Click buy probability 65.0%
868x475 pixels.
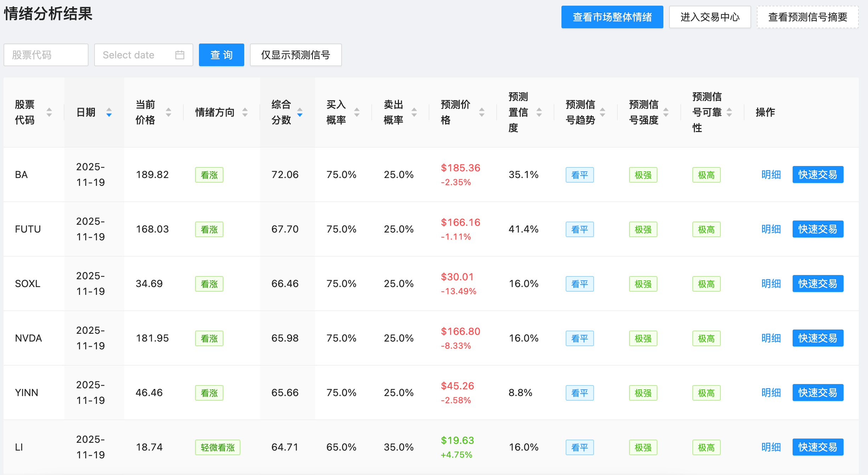[341, 447]
